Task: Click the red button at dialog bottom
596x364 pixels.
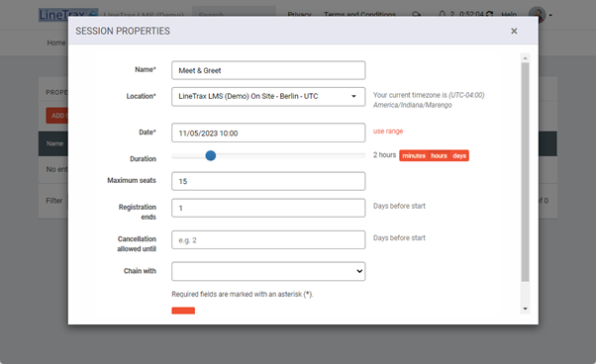Action: coord(183,311)
